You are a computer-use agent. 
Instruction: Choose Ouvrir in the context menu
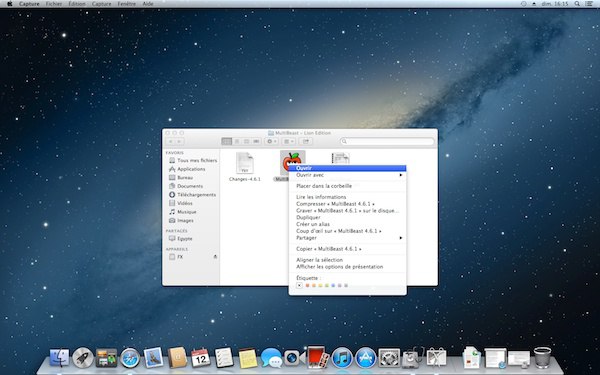coord(347,168)
